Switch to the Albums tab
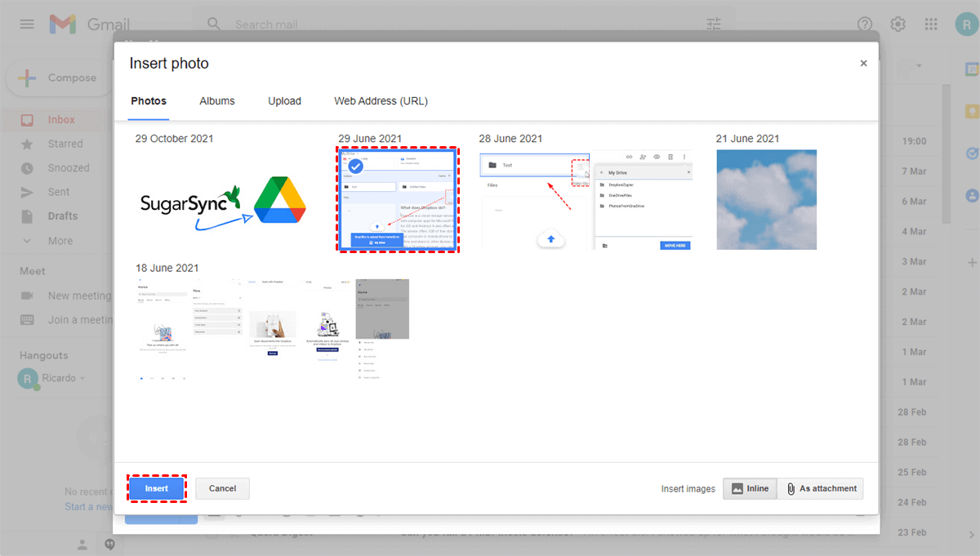This screenshot has width=980, height=556. [x=217, y=101]
